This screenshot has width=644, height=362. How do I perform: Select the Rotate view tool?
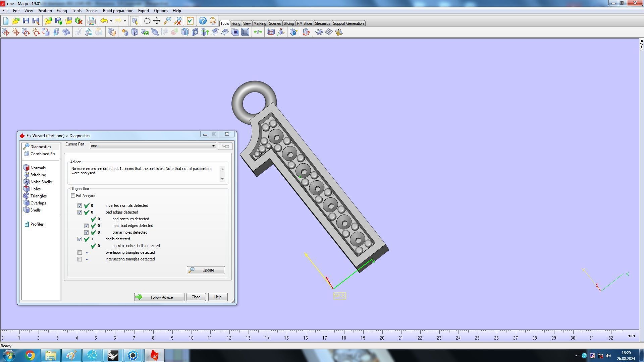coord(147,21)
